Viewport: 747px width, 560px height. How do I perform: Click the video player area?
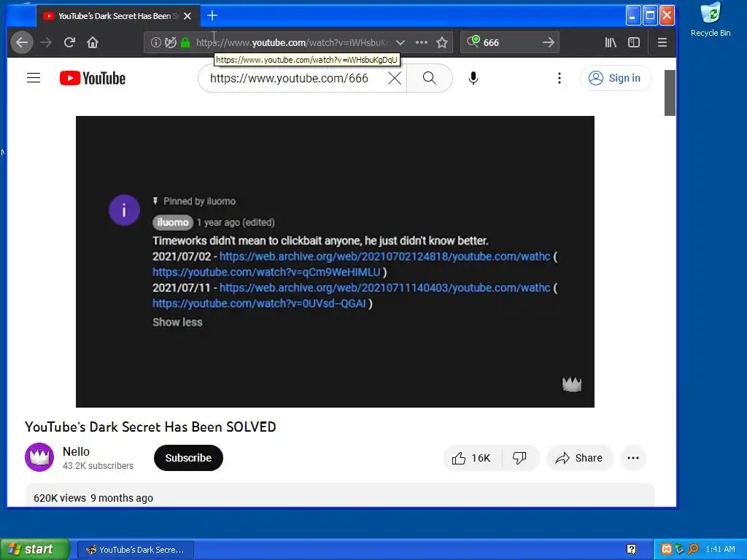click(x=335, y=262)
